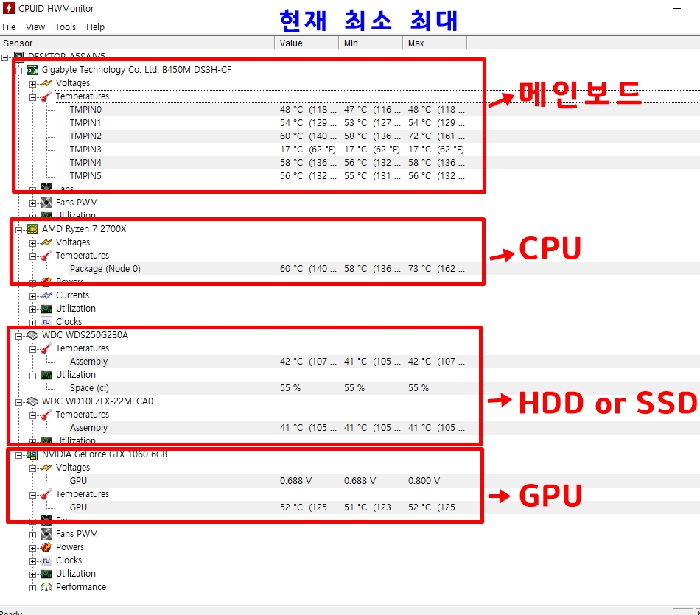This screenshot has height=615, width=700.
Task: Click the WDC WD10EZEX-22MFCA0 drive icon
Action: pyautogui.click(x=32, y=401)
